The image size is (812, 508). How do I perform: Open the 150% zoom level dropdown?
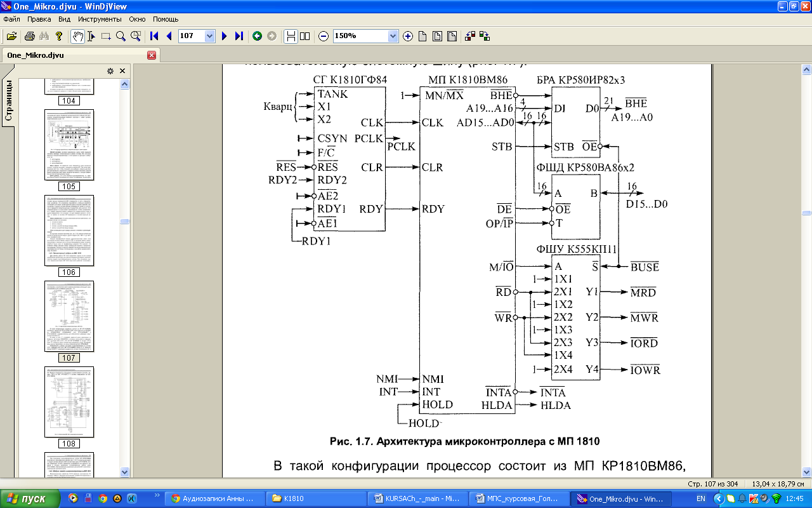click(x=393, y=36)
